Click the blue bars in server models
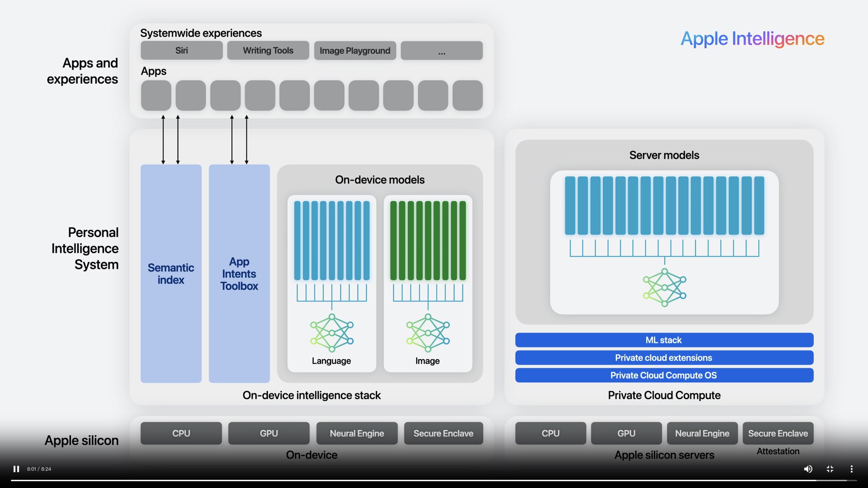This screenshot has height=488, width=868. click(x=664, y=205)
